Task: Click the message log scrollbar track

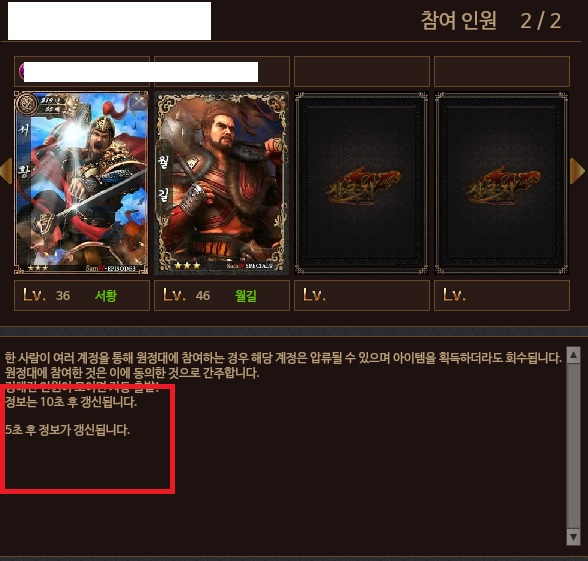Action: (x=573, y=446)
